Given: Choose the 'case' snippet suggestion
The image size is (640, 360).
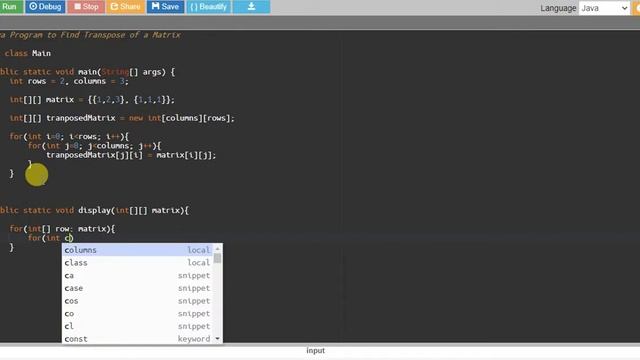Looking at the screenshot, I should [137, 288].
